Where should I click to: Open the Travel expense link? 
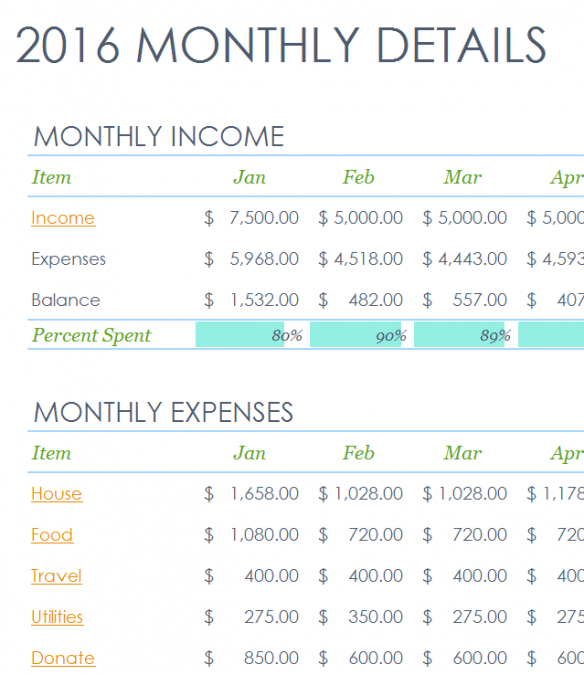point(56,576)
